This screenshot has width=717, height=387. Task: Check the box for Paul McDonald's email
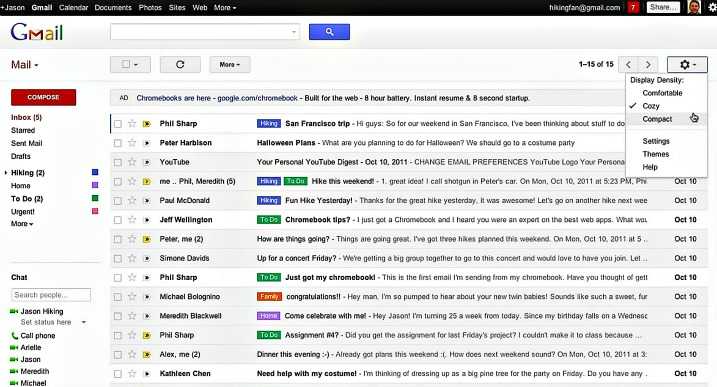(118, 201)
